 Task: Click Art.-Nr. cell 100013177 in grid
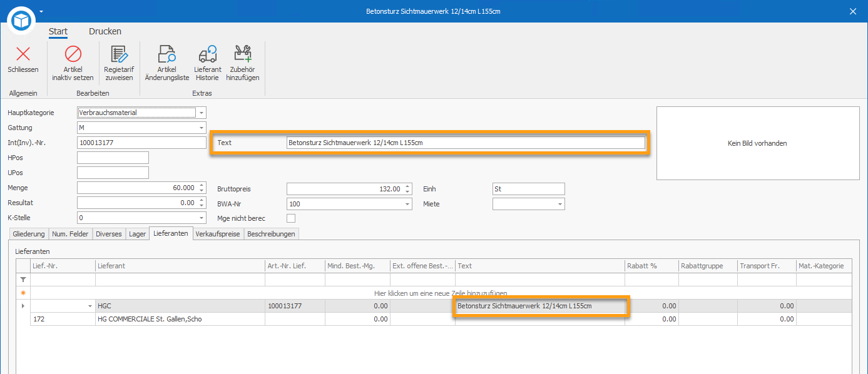coord(295,306)
